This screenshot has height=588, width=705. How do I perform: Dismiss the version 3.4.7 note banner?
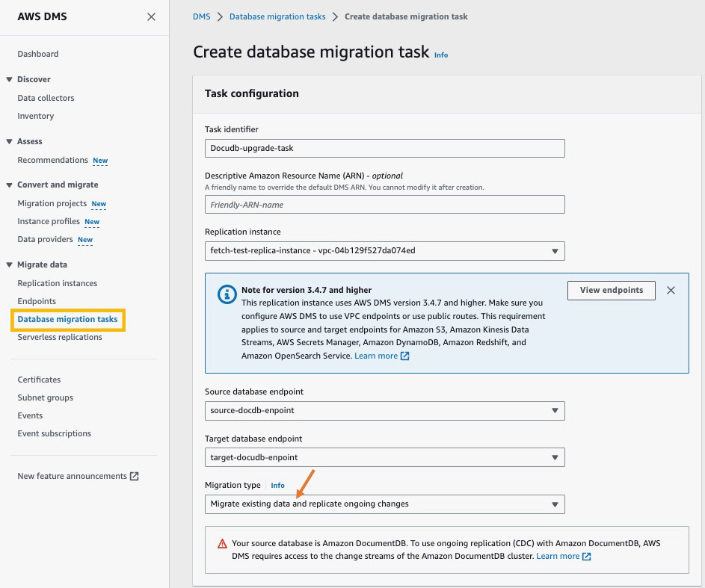coord(671,291)
